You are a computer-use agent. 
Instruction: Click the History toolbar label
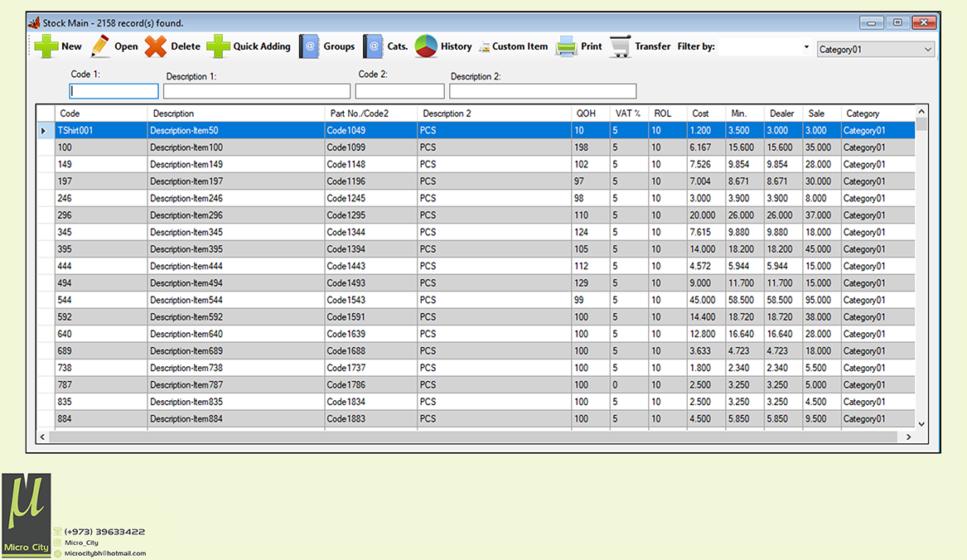pos(457,46)
